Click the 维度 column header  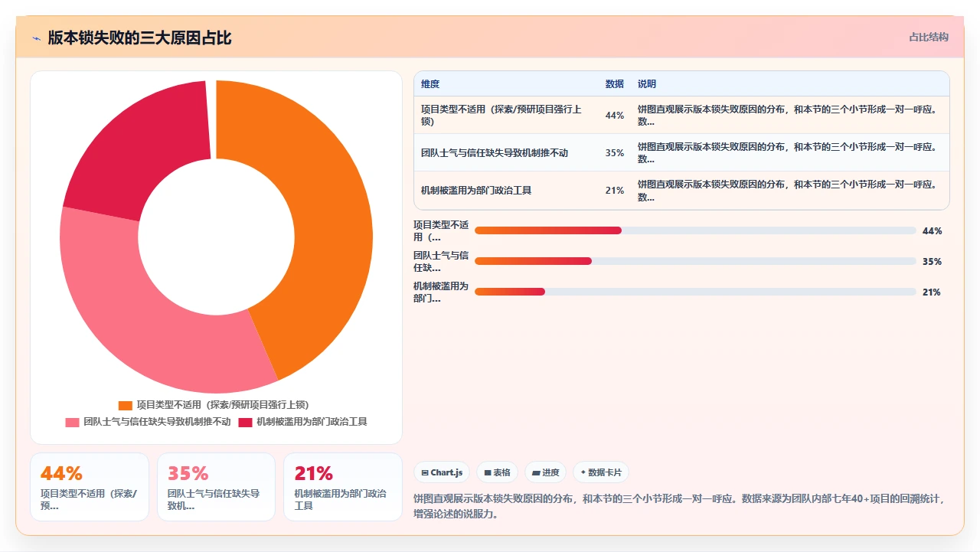[430, 84]
